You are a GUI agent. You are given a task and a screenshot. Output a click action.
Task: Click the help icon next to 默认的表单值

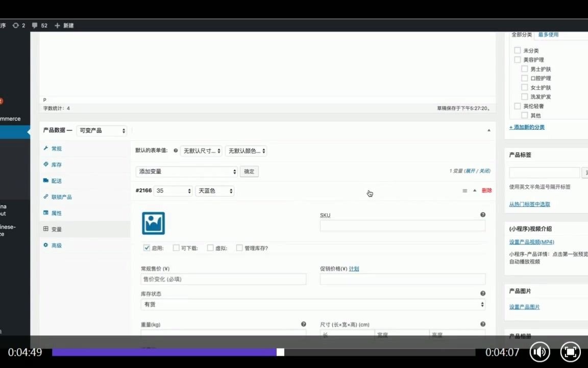[176, 151]
